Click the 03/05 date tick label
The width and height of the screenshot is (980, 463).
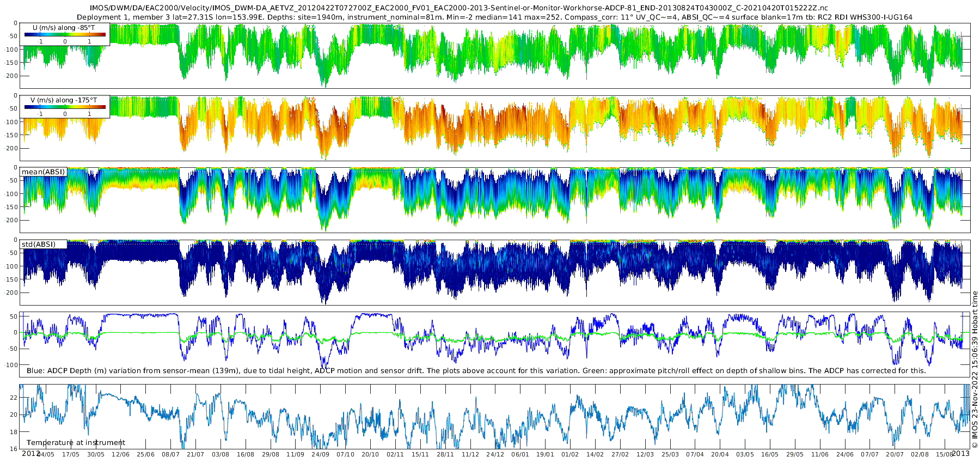tap(745, 454)
